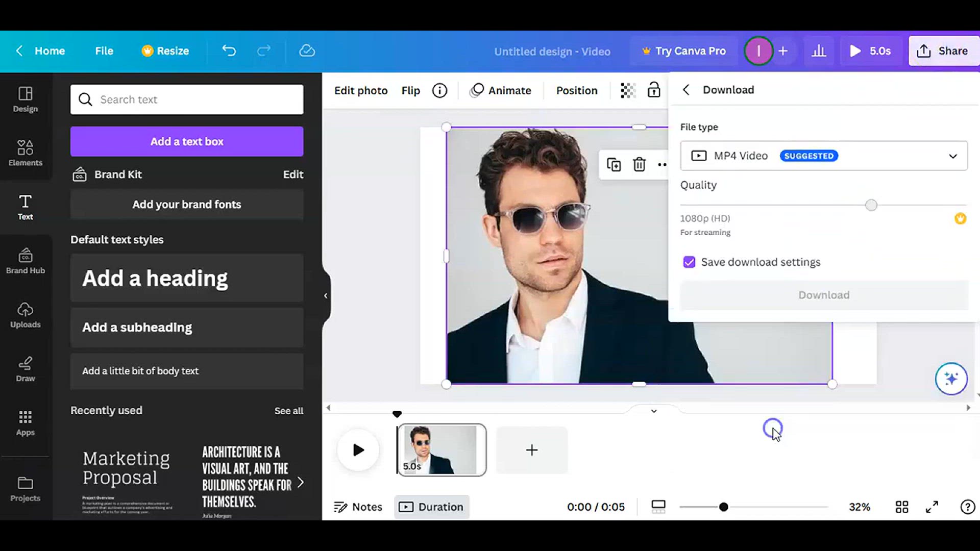Screen dimensions: 980x551
Task: Go back from Download panel
Action: tap(686, 90)
